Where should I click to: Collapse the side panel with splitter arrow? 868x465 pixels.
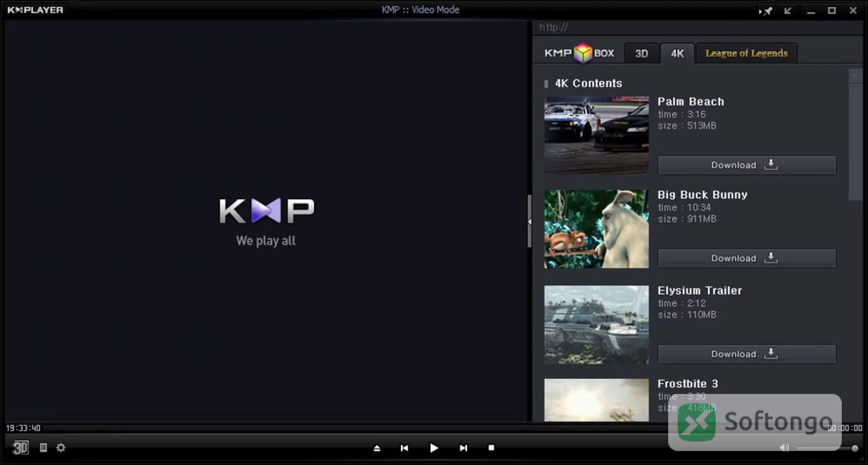click(x=529, y=222)
